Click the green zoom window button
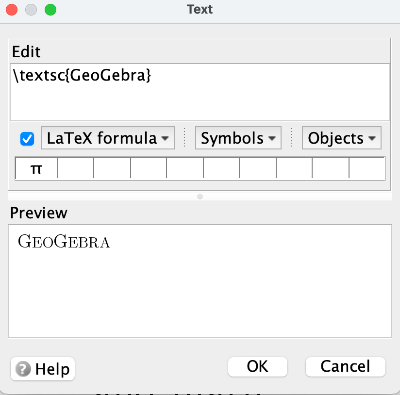400x395 pixels. click(x=50, y=10)
